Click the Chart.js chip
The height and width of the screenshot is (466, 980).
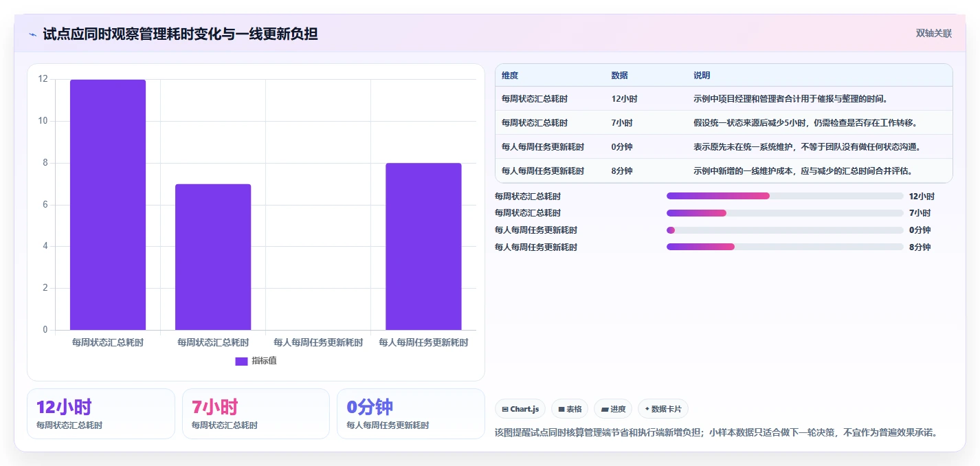[x=520, y=409]
